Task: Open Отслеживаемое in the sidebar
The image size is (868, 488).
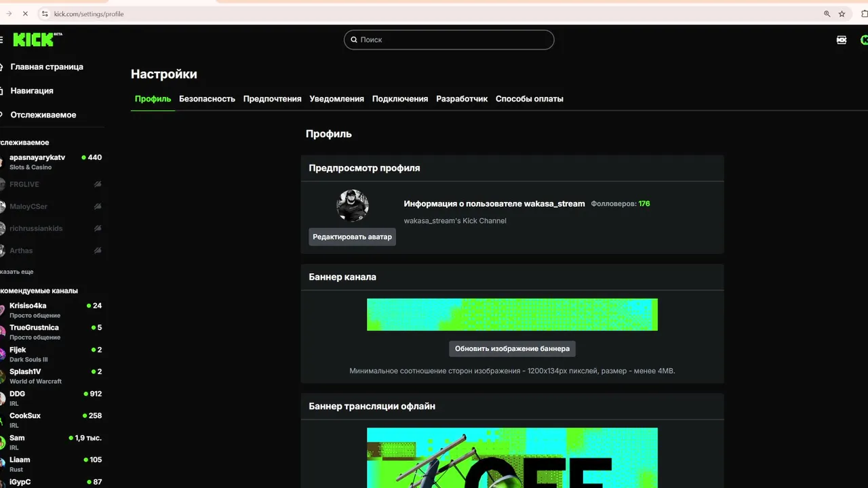Action: 43,115
